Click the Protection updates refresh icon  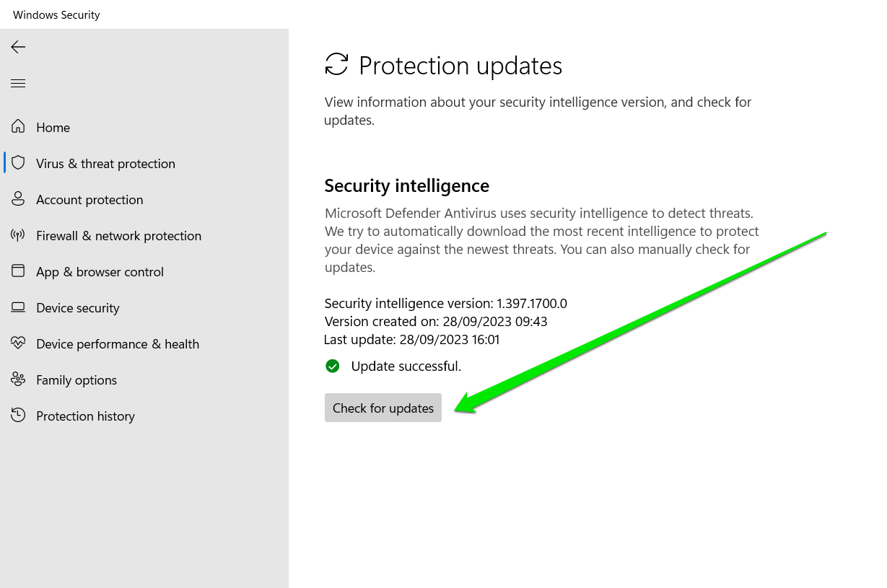point(336,64)
